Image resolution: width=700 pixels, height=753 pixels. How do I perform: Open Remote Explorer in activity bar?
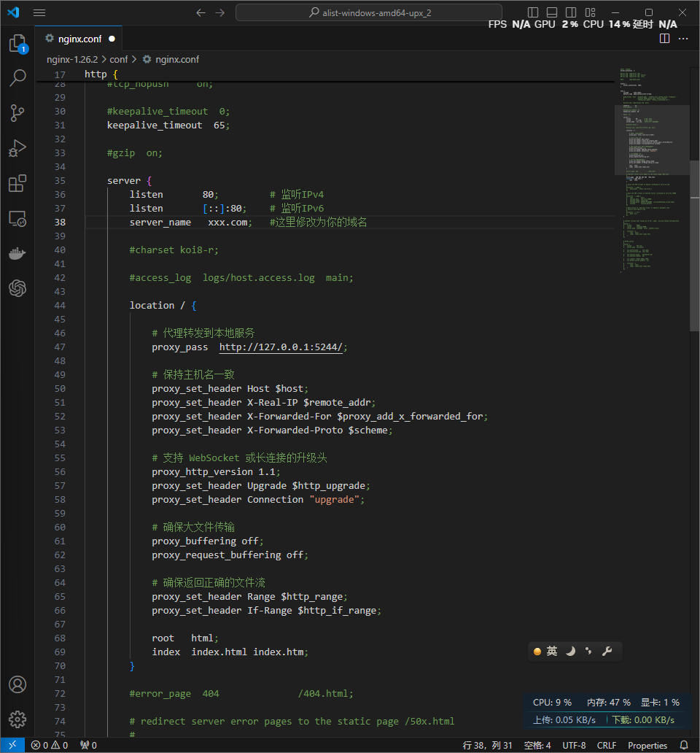coord(17,218)
